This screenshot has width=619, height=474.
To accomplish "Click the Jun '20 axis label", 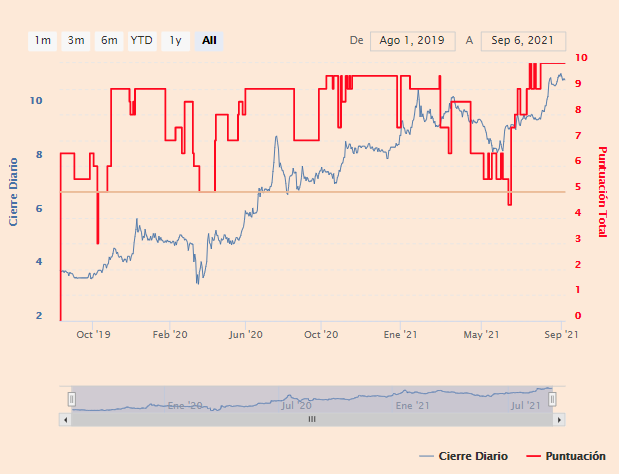I will tap(246, 335).
